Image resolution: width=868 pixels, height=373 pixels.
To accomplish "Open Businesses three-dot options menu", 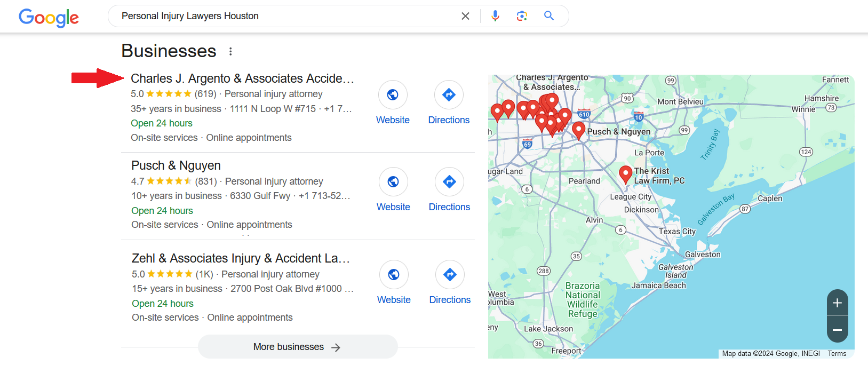I will (230, 51).
